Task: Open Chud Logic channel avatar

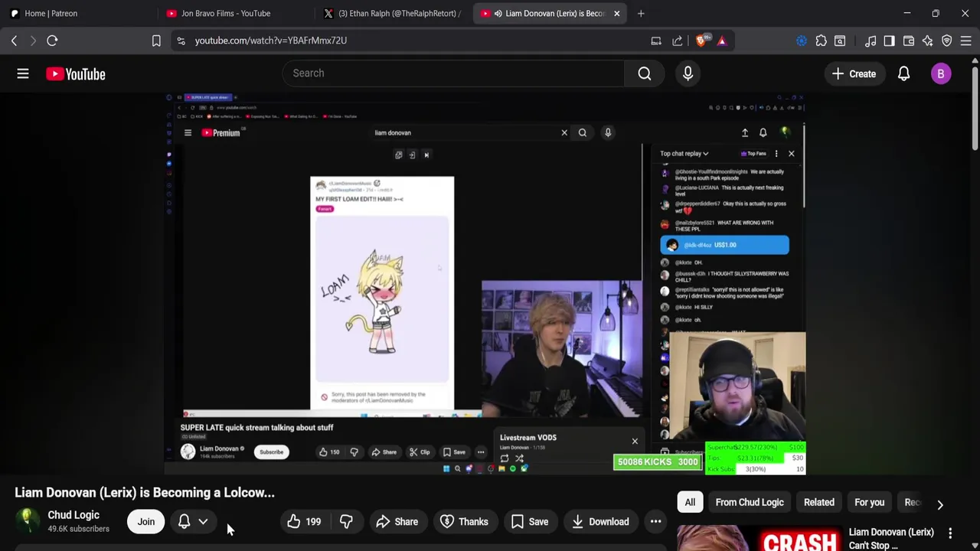Action: tap(28, 521)
